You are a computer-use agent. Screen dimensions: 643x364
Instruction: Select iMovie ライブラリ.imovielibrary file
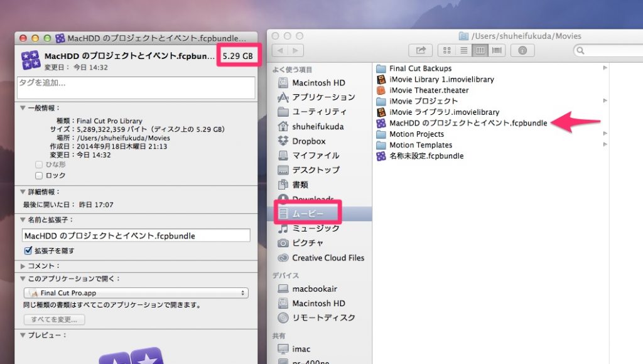pos(438,112)
